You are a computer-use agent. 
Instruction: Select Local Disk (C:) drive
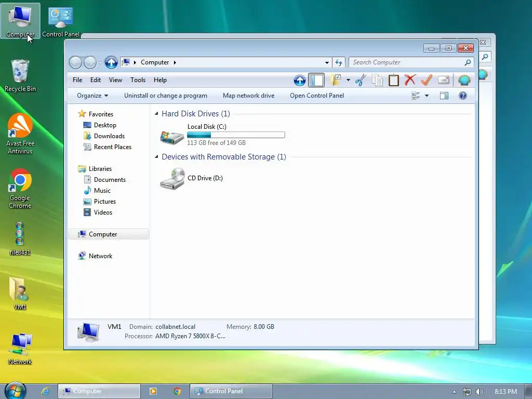[x=222, y=135]
